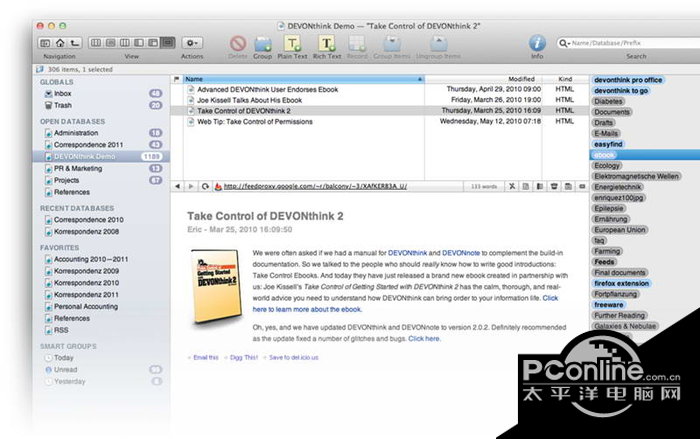Select the PR & Marketing database

(78, 169)
